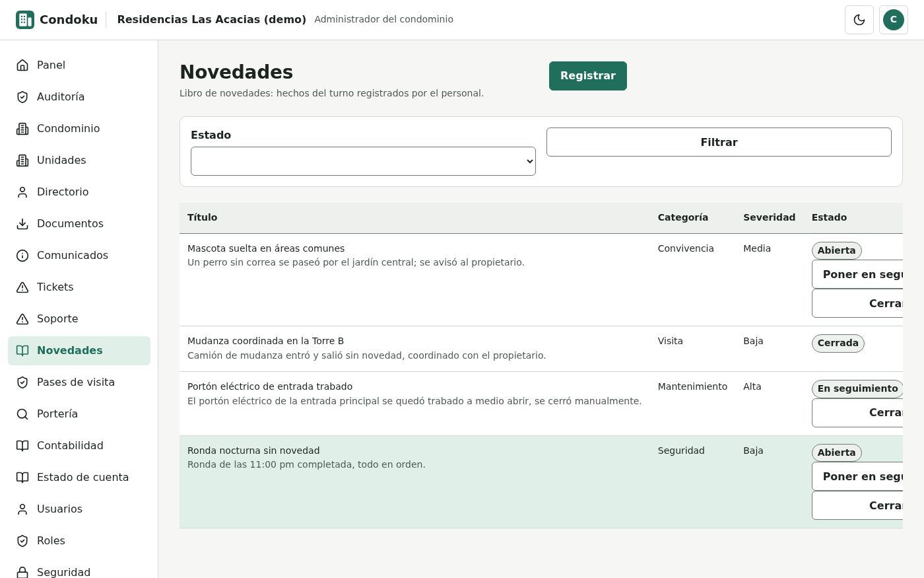924x578 pixels.
Task: Click the info icon next to Comunicados
Action: click(22, 255)
